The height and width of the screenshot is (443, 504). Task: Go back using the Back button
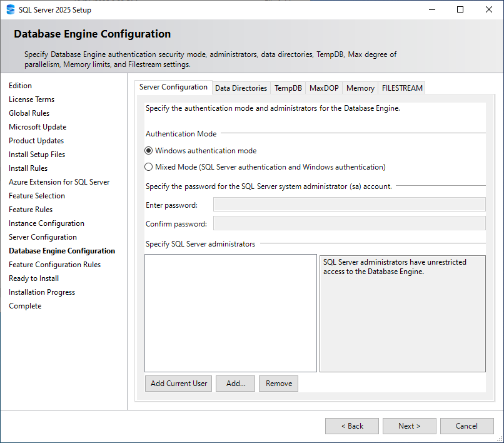coord(351,425)
